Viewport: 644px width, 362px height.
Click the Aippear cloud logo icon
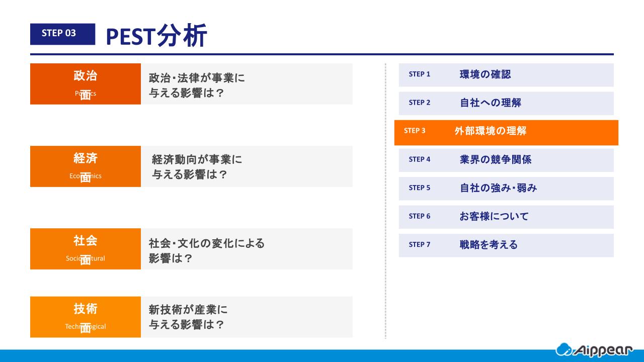563,348
